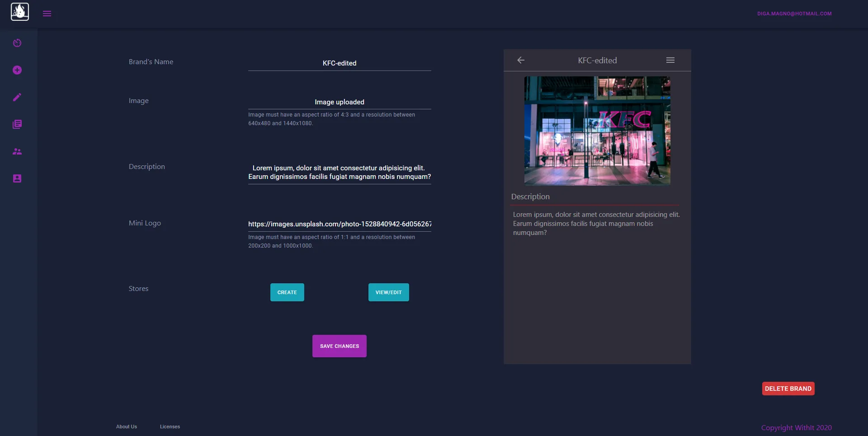This screenshot has width=868, height=436.
Task: Click the Brand's Name label
Action: [151, 62]
